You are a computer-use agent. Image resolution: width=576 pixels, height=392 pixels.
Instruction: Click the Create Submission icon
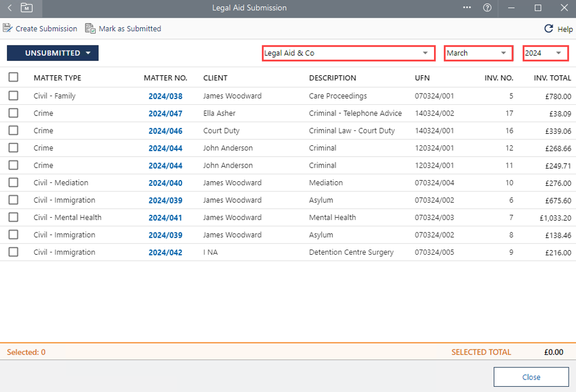[x=8, y=28]
